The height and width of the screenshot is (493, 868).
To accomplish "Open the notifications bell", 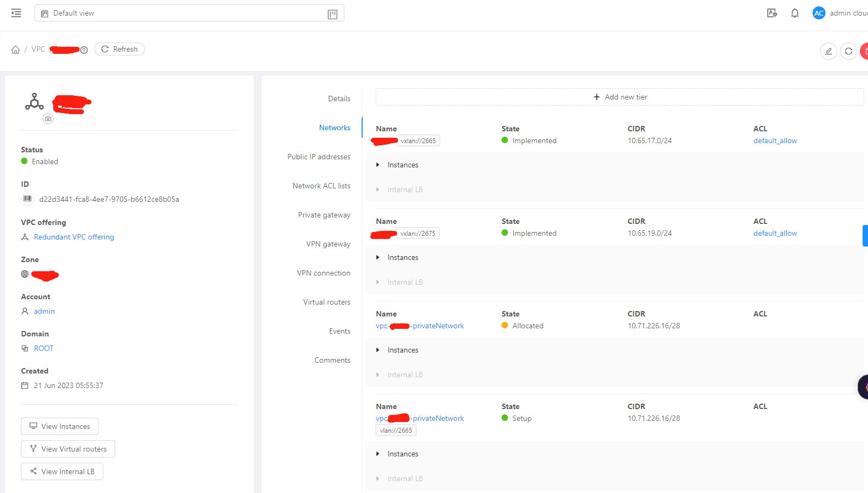I will tap(794, 13).
